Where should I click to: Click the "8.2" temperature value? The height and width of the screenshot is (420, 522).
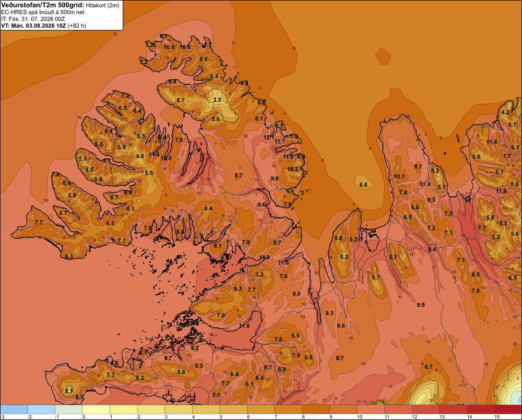[x=353, y=239]
